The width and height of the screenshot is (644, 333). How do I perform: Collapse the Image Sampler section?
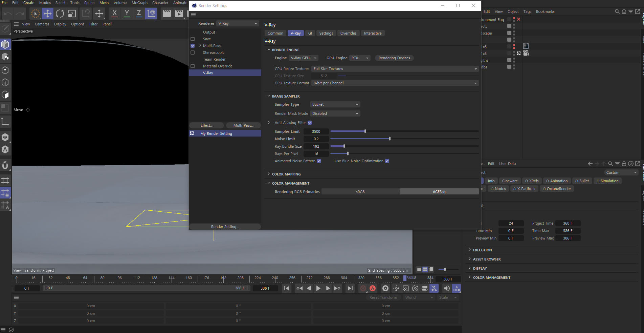coord(269,96)
